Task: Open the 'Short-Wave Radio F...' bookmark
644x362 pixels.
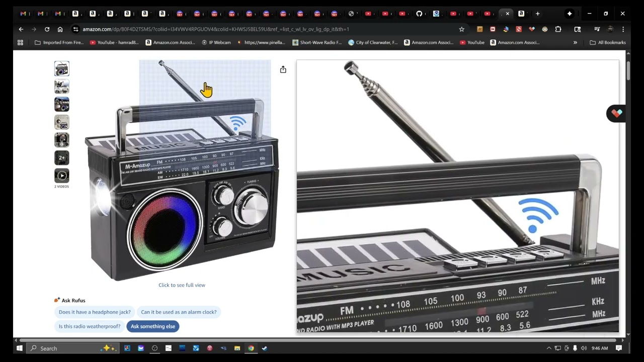Action: pos(317,43)
